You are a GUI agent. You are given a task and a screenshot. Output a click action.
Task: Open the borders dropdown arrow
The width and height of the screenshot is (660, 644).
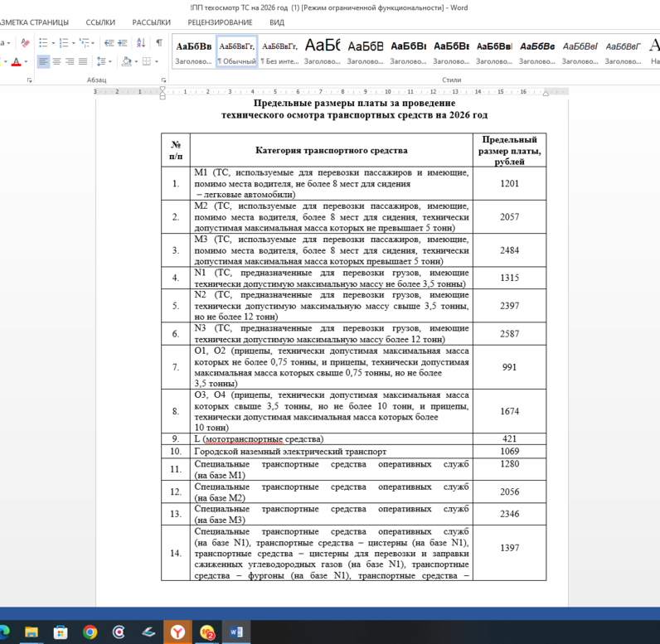pyautogui.click(x=156, y=61)
